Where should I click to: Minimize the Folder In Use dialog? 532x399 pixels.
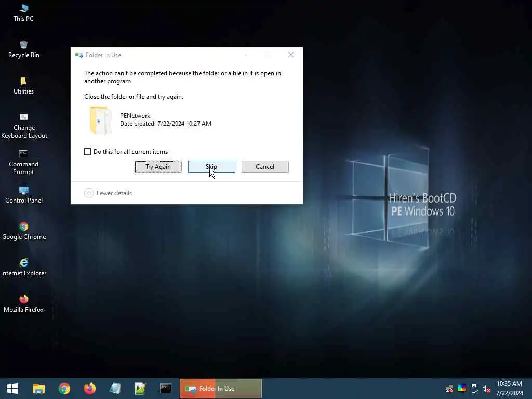244,55
